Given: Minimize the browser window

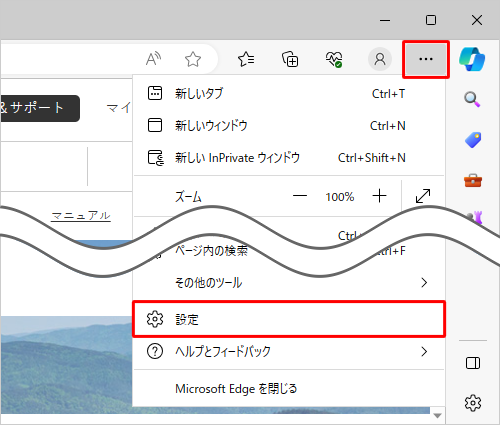Looking at the screenshot, I should pos(385,20).
